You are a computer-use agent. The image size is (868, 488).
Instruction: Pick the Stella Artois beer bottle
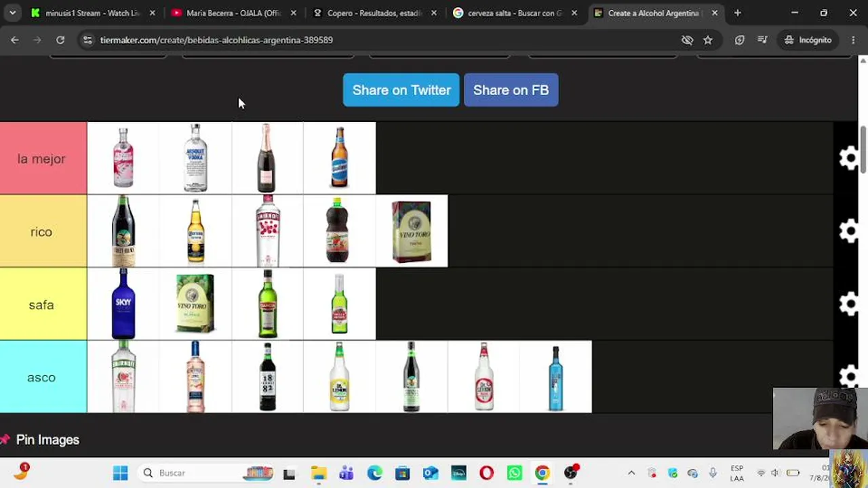(340, 304)
